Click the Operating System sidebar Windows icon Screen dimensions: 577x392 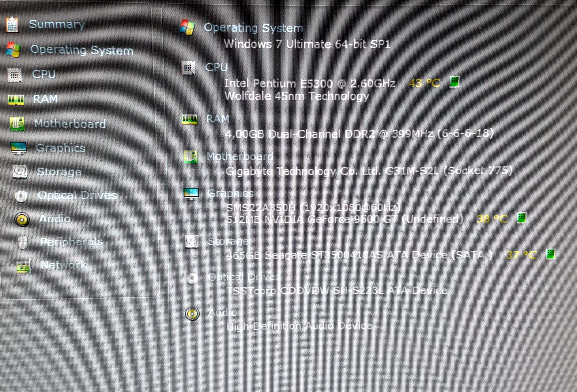13,49
